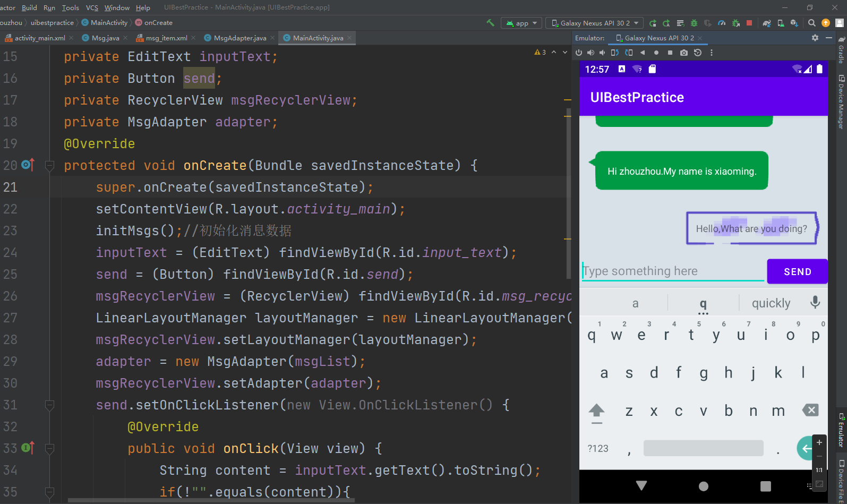Screen dimensions: 847x504
Task: Open the Emulator panel settings gear
Action: click(x=815, y=38)
